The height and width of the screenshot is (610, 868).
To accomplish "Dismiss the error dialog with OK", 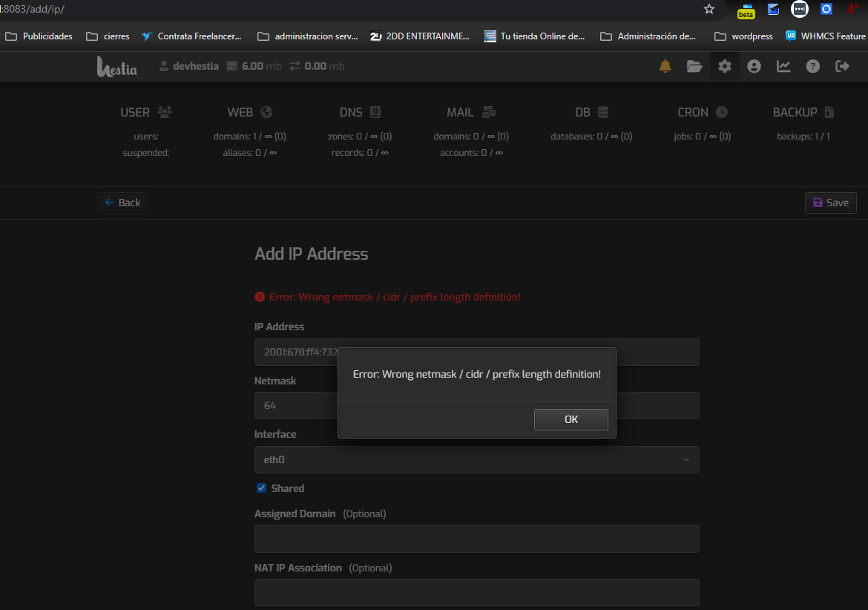I will coord(571,419).
